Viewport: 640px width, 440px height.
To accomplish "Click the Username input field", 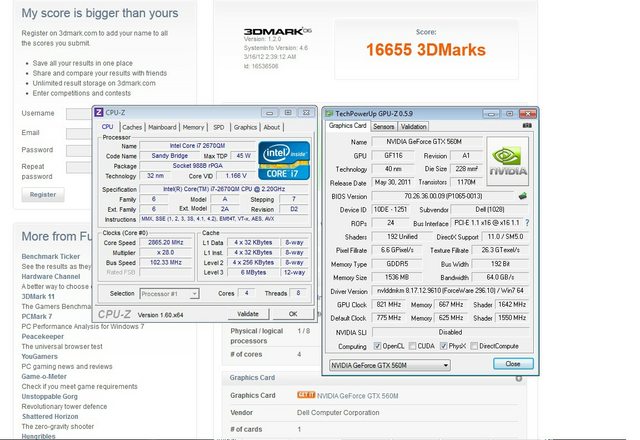I will pyautogui.click(x=79, y=113).
